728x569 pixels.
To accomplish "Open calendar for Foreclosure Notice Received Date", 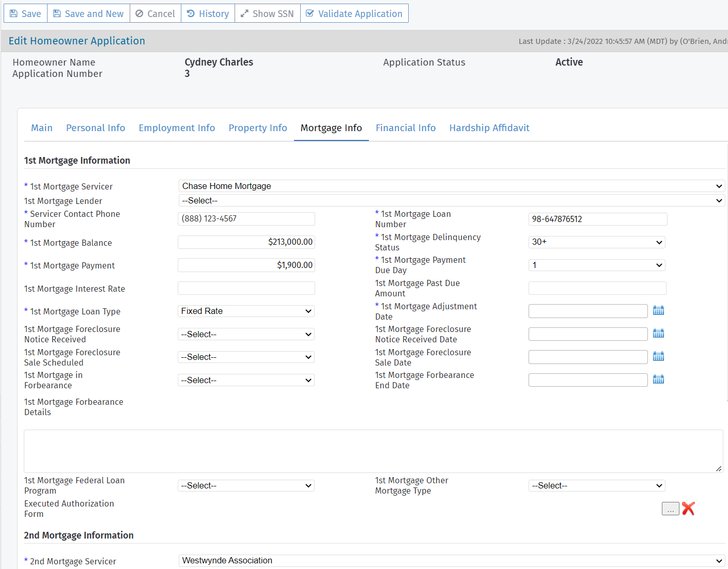I will pos(658,334).
